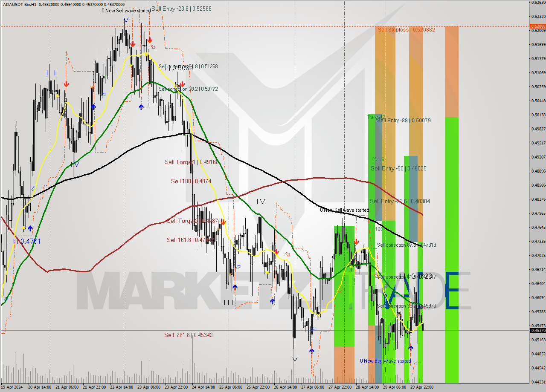Click the 0.4671 price axis label
Image resolution: width=546 pixels, height=392 pixels.
pyautogui.click(x=539, y=269)
